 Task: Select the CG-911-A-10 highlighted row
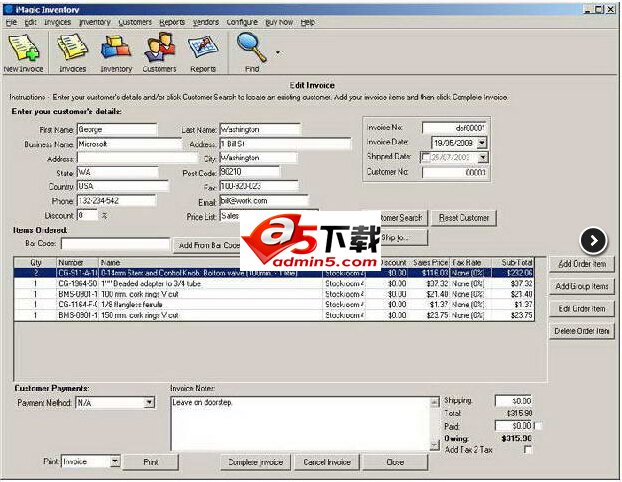click(274, 273)
